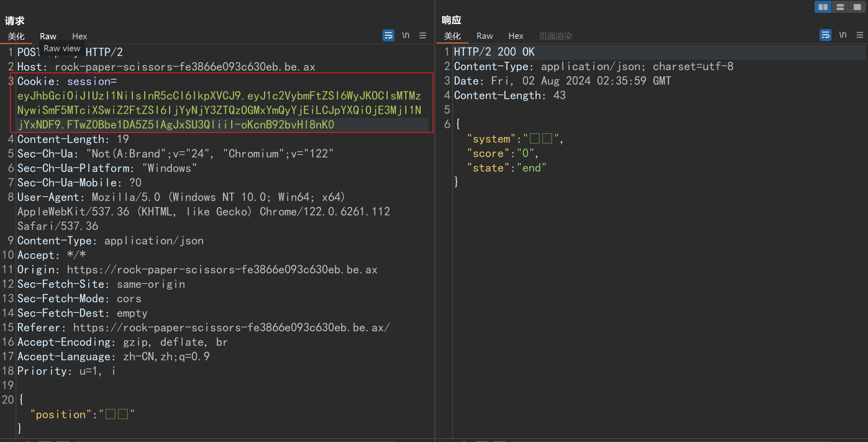The height and width of the screenshot is (442, 868).
Task: Click the response Content-Type header line
Action: tap(594, 66)
